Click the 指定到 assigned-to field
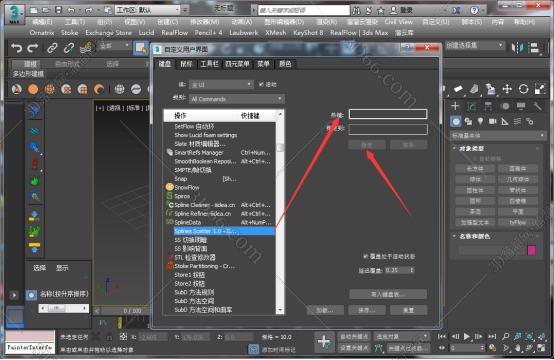Viewport: 554px width, 360px height. pos(388,129)
